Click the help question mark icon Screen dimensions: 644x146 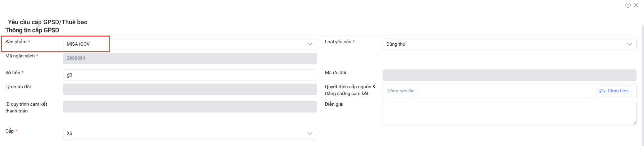click(x=628, y=5)
